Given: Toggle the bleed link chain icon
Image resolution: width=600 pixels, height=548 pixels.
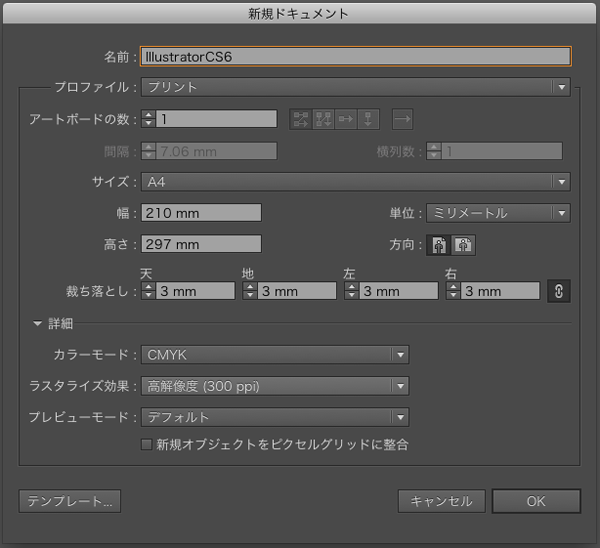Looking at the screenshot, I should coord(559,291).
